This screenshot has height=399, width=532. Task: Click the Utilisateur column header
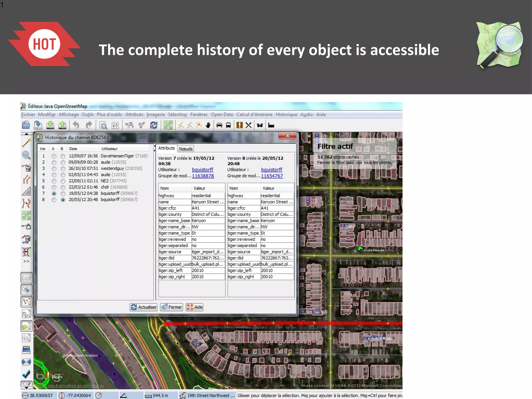(124, 149)
